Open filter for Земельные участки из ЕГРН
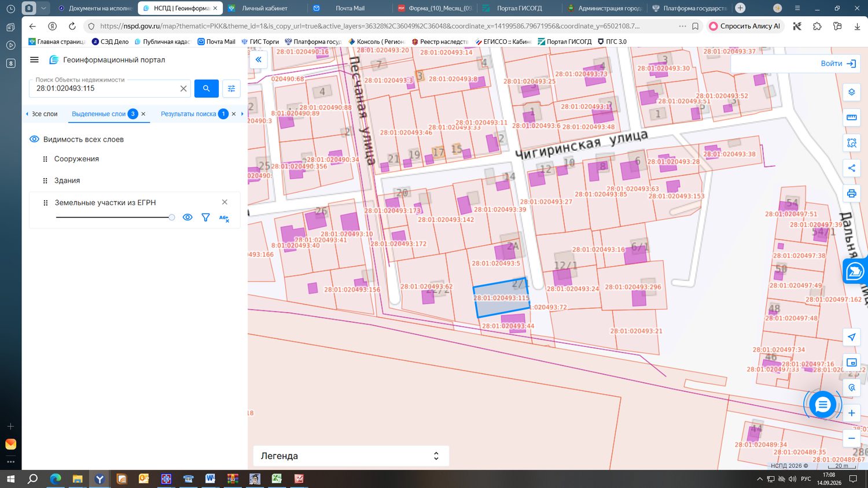 [x=205, y=217]
